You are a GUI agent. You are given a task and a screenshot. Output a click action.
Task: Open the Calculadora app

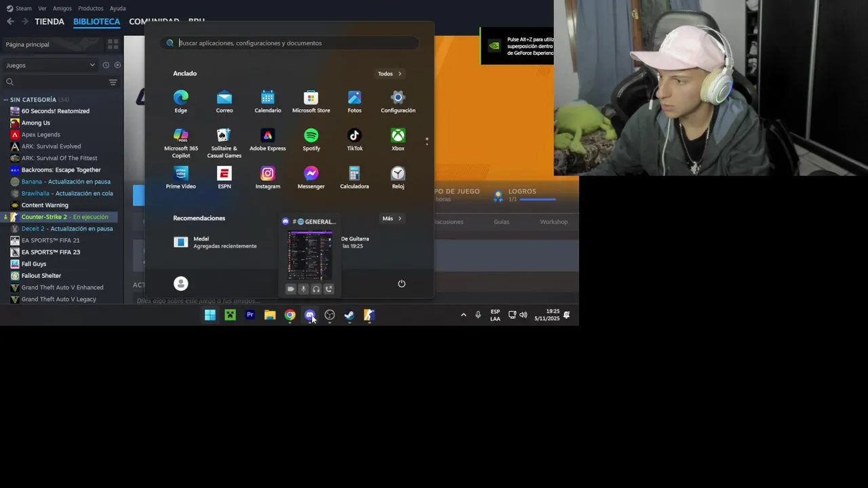tap(355, 178)
